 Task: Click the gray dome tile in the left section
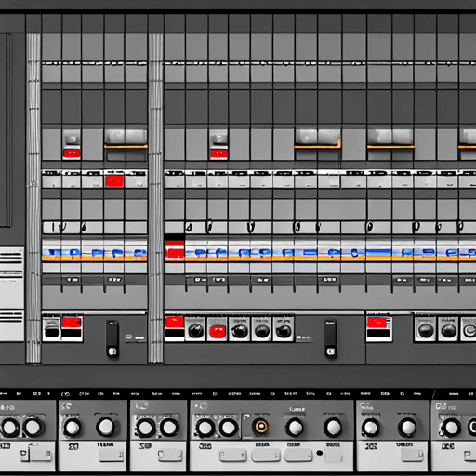point(51,328)
